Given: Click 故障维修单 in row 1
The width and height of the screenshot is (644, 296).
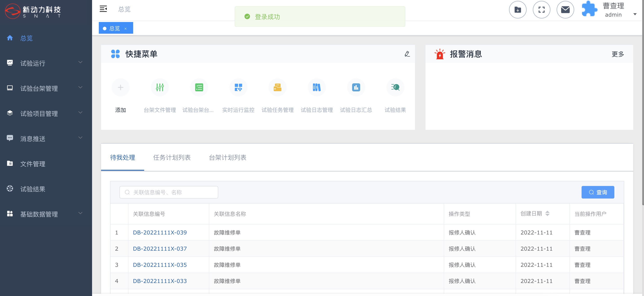Looking at the screenshot, I should pos(227,232).
